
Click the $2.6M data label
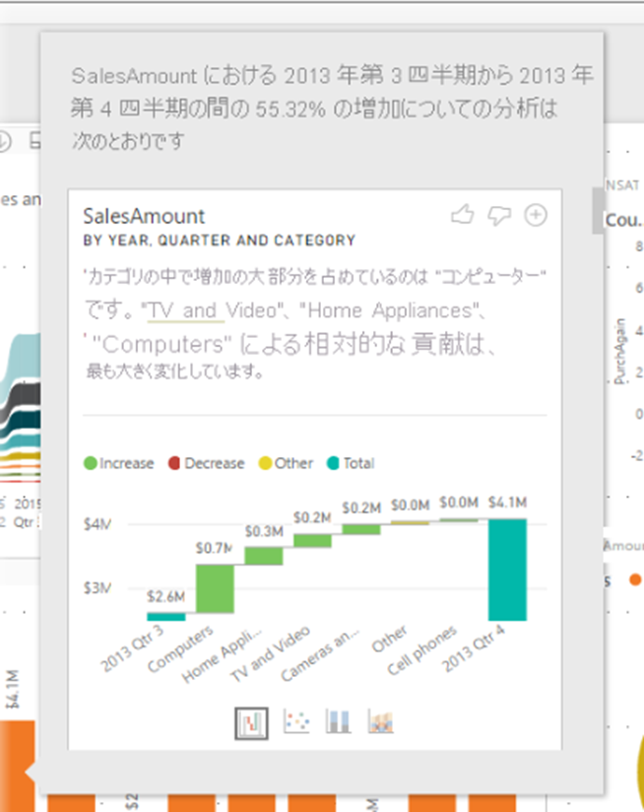pyautogui.click(x=165, y=596)
